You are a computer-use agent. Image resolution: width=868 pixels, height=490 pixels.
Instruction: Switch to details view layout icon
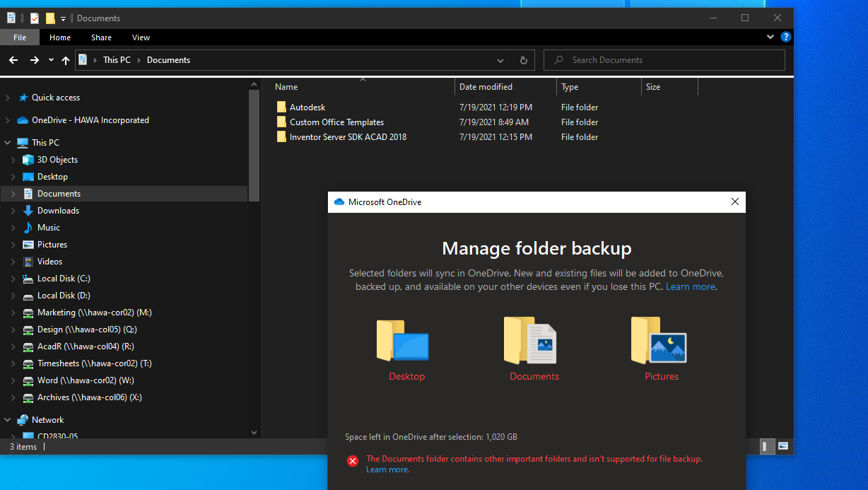768,446
